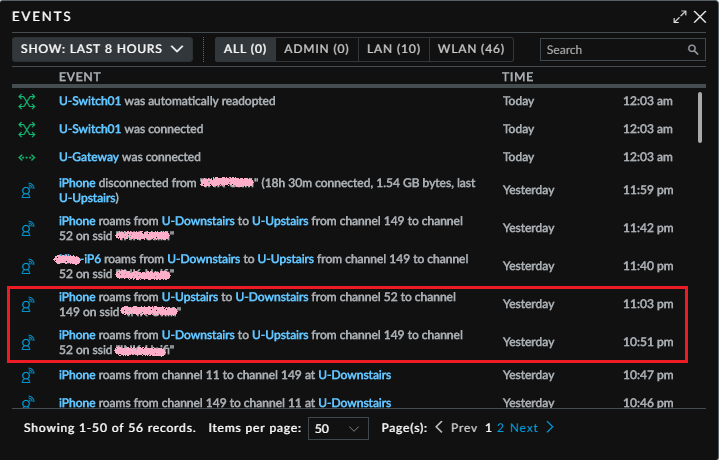Click the shuffle icon beside U-Switch01 connected event
The height and width of the screenshot is (460, 719).
[27, 129]
